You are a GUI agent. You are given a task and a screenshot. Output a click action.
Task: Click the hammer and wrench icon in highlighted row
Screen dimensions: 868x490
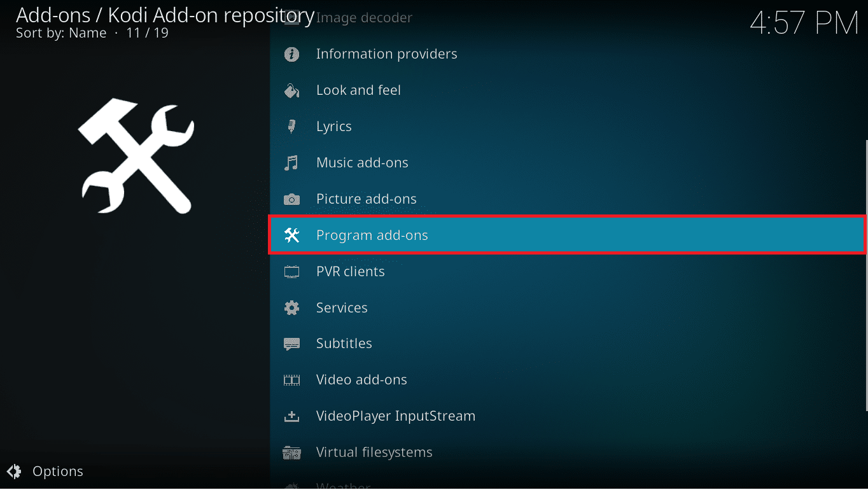291,235
